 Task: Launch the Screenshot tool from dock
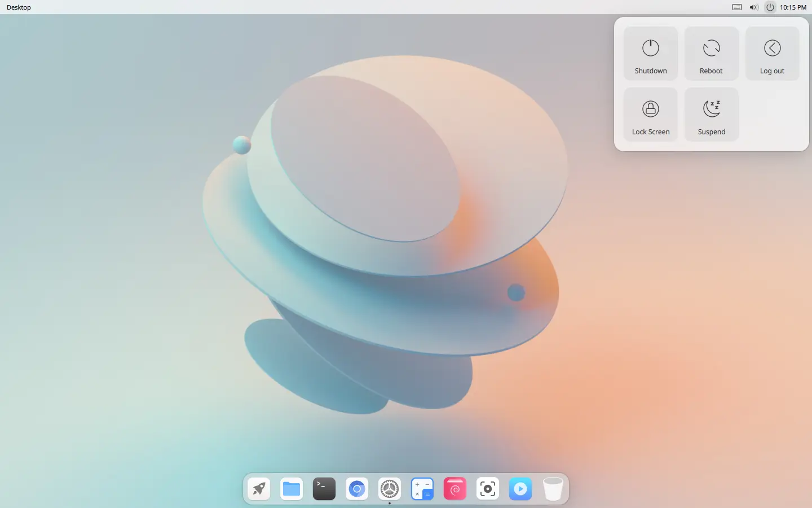[x=488, y=489]
